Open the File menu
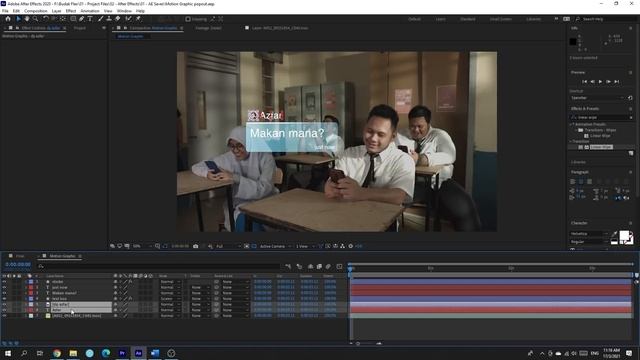Viewport: 640px width, 360px height. (5, 11)
